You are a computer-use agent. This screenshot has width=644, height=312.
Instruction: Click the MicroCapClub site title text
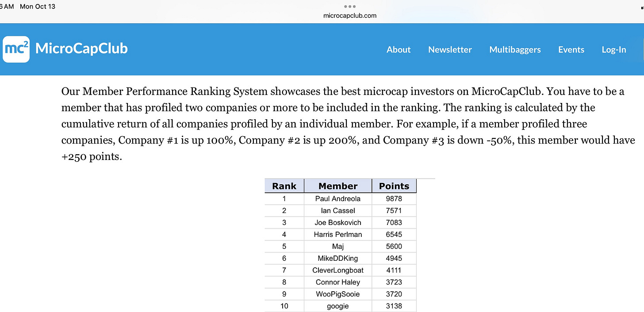click(x=81, y=48)
